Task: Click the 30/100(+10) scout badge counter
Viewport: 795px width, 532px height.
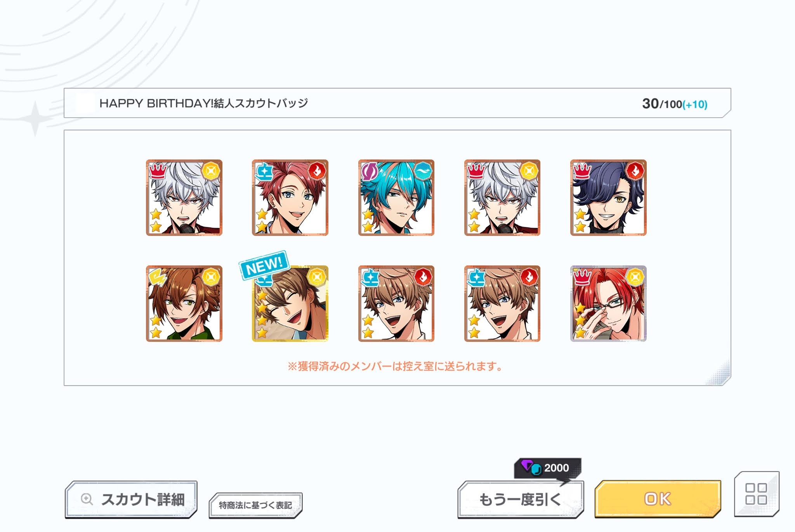Action: [x=675, y=104]
